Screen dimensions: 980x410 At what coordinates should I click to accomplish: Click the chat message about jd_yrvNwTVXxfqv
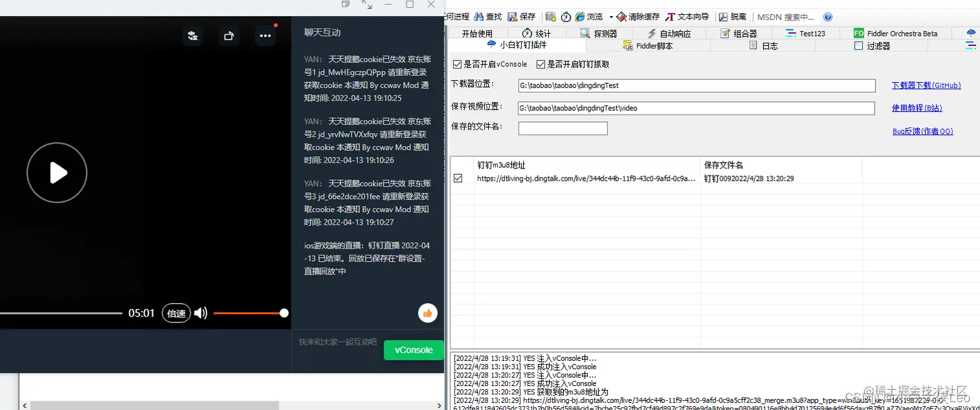point(367,141)
